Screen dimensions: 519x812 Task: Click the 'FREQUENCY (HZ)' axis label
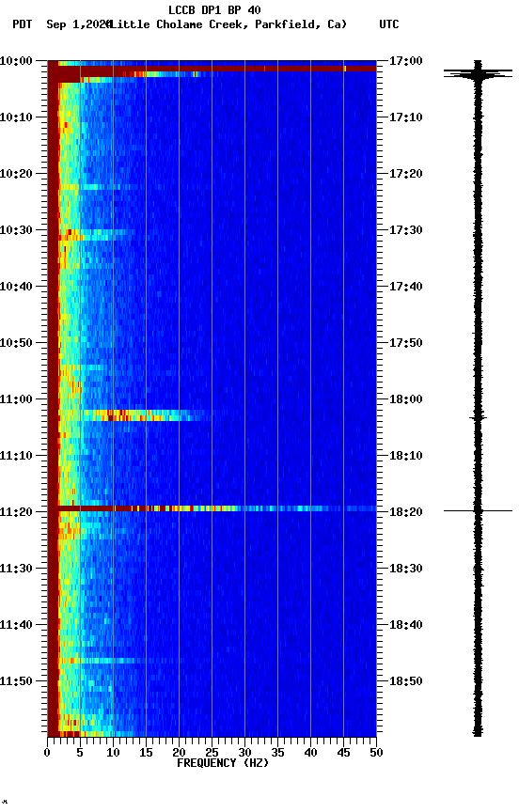pyautogui.click(x=223, y=763)
